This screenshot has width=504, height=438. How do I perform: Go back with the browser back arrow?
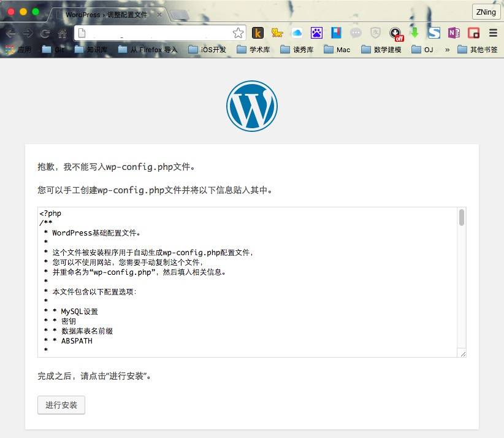click(x=10, y=33)
